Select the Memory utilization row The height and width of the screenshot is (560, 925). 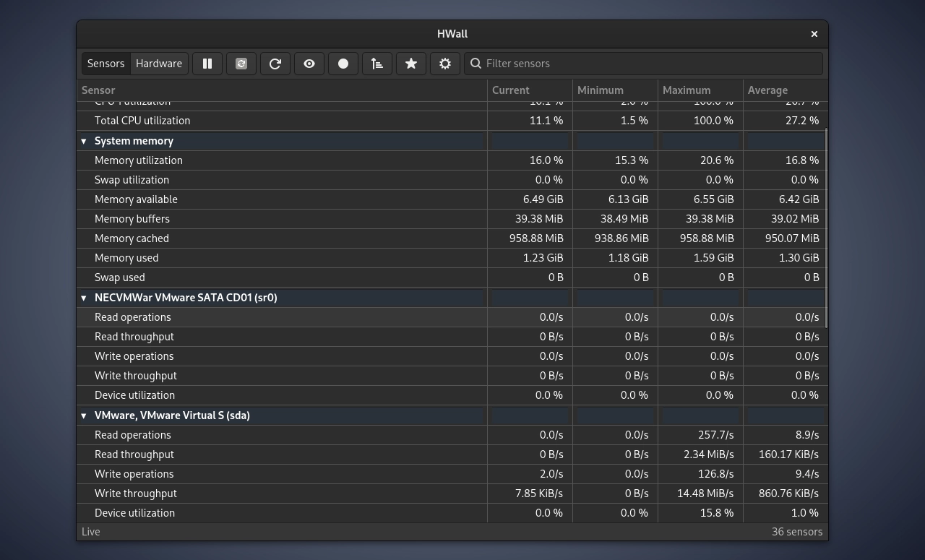452,160
